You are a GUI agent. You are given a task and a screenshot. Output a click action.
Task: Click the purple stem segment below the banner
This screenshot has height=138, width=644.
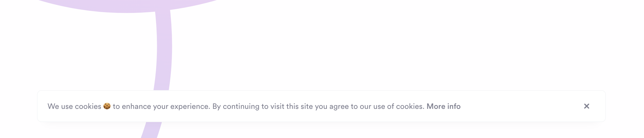click(152, 129)
